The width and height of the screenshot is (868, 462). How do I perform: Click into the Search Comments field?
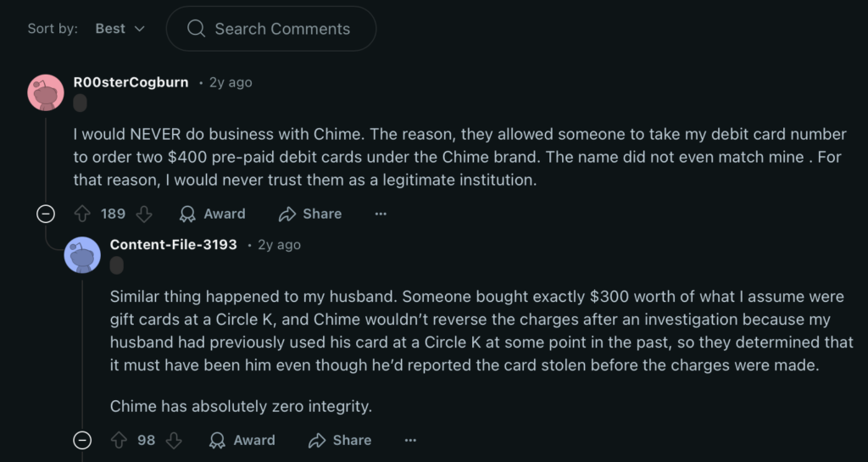point(282,29)
